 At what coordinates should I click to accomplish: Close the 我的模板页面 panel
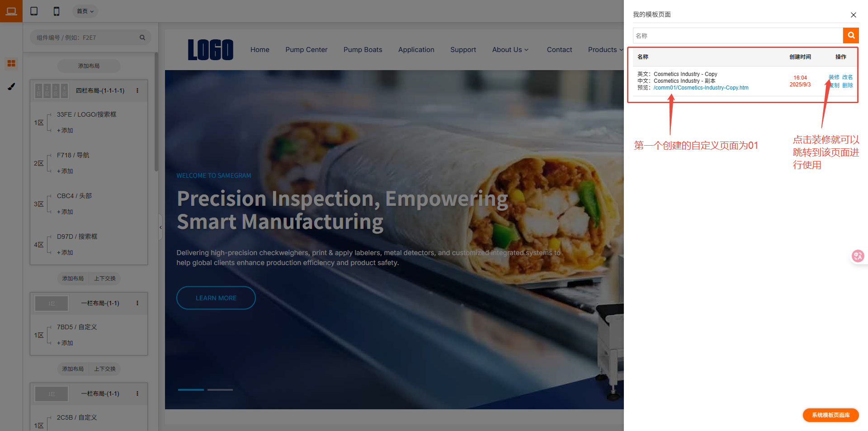click(854, 15)
